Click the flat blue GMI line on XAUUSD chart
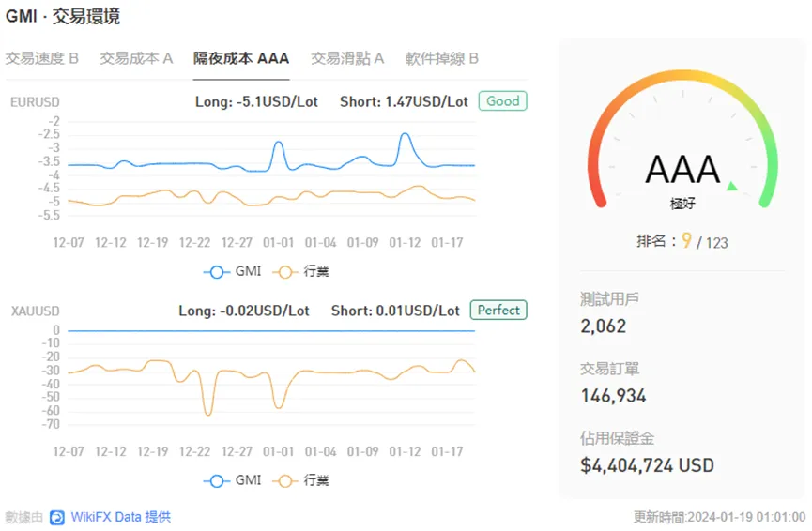 click(271, 331)
